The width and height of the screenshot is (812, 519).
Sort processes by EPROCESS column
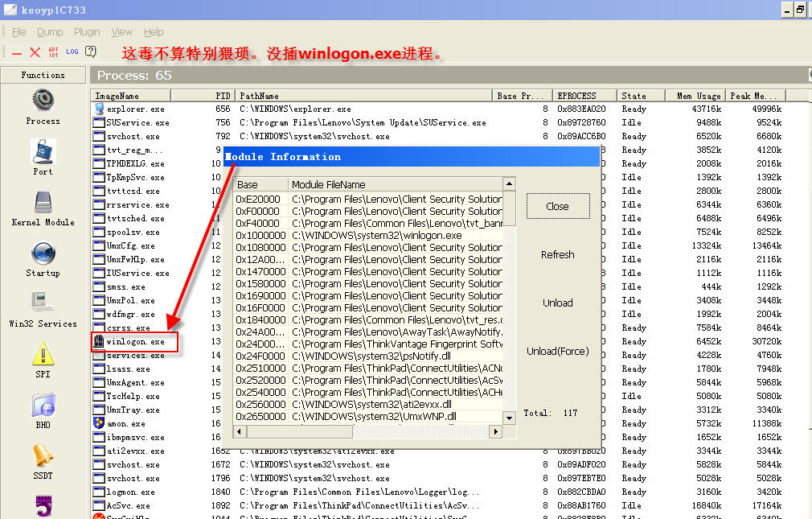[x=584, y=96]
